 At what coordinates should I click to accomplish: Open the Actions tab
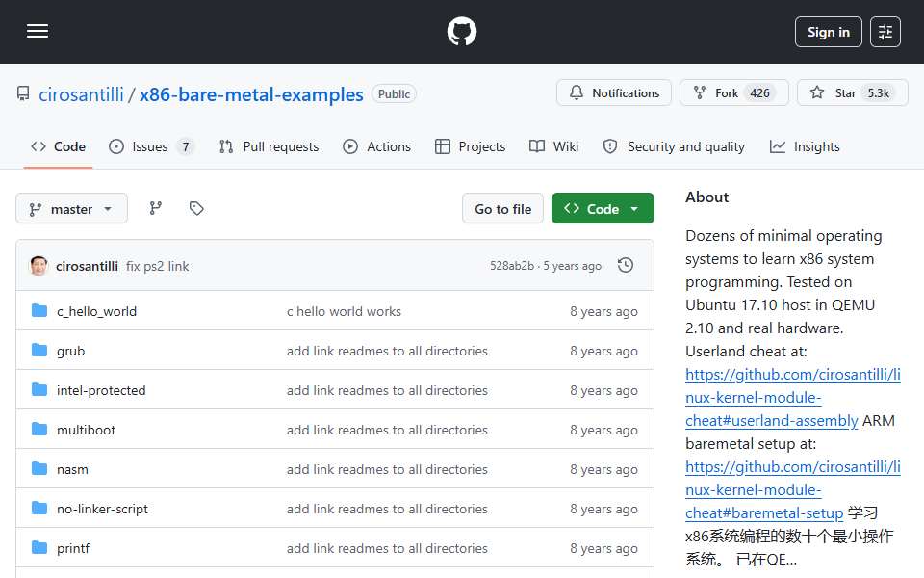(376, 146)
